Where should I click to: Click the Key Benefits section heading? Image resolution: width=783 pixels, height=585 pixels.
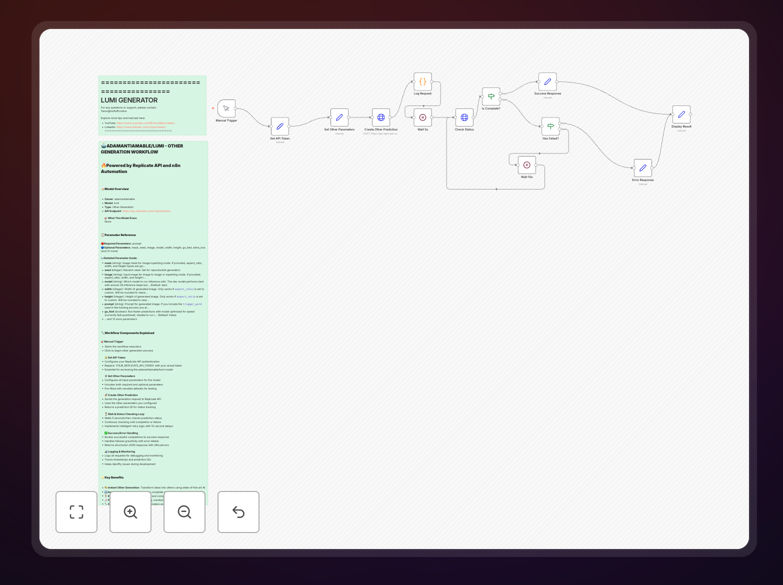tap(113, 478)
